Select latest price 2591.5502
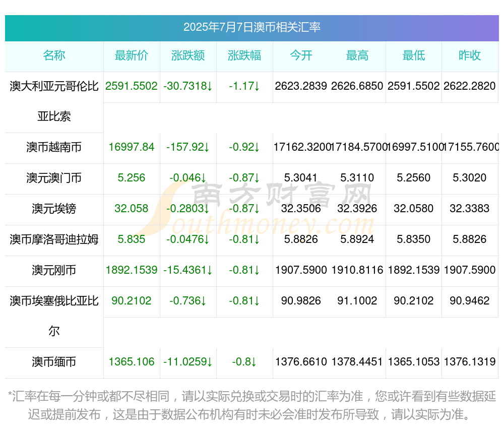Viewport: 504px width, 430px height. (x=132, y=86)
